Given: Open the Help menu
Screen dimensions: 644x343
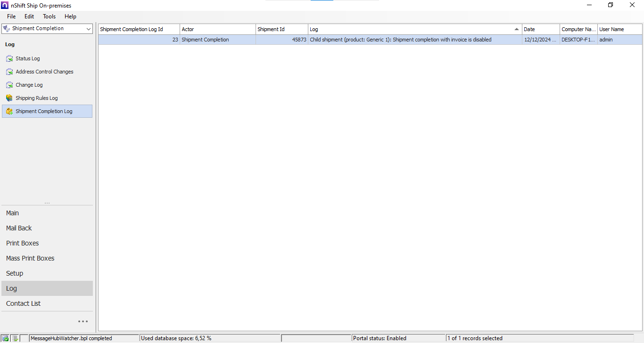Looking at the screenshot, I should tap(70, 16).
